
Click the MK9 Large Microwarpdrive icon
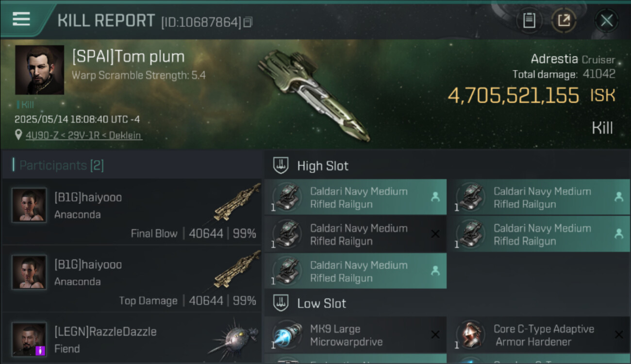[x=287, y=335]
